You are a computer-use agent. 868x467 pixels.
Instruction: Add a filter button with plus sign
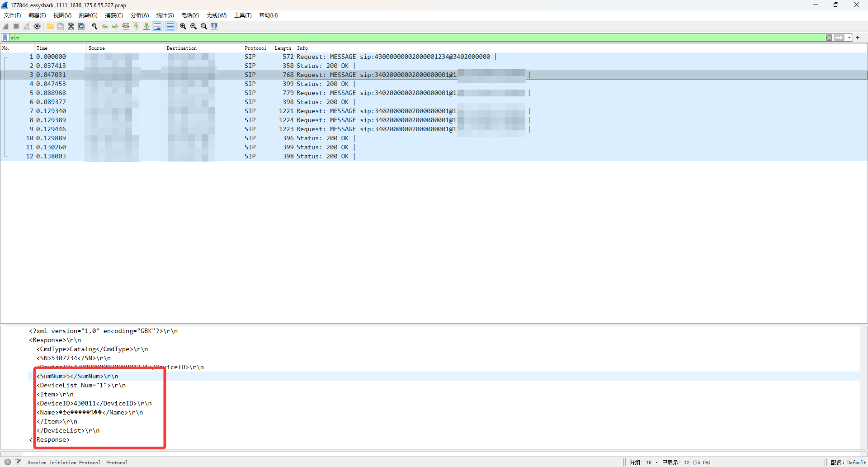click(x=858, y=38)
